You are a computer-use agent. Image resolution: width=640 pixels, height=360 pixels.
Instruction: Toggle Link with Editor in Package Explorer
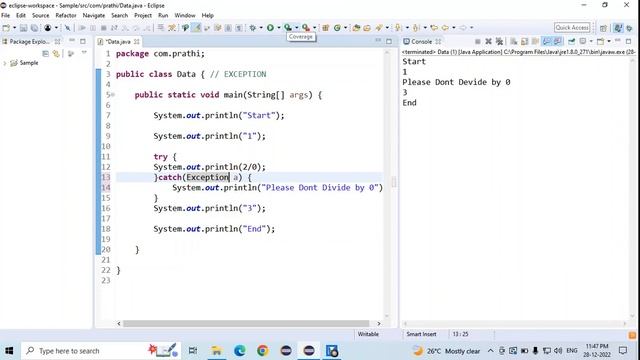click(56, 53)
